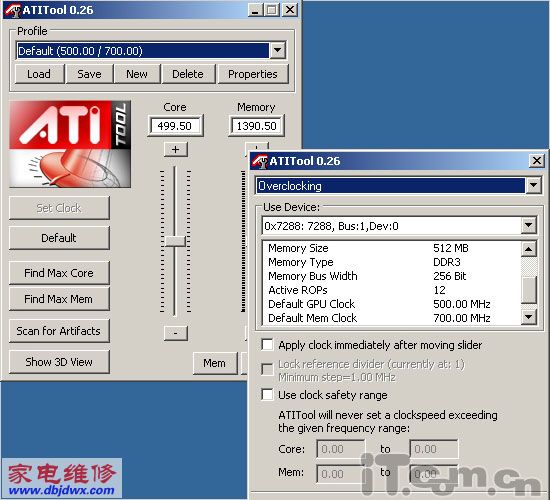Open the Overclocking section dropdown arrow

533,185
